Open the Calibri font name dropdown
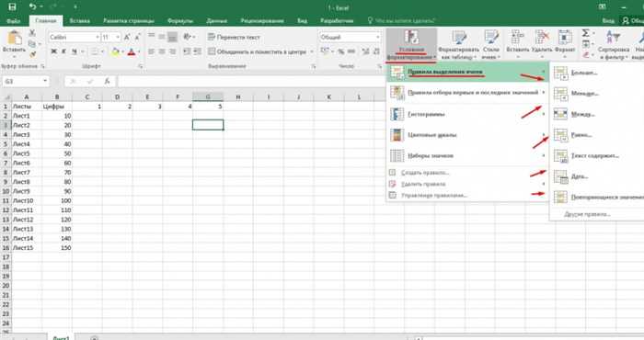This screenshot has width=644, height=340. pos(98,38)
